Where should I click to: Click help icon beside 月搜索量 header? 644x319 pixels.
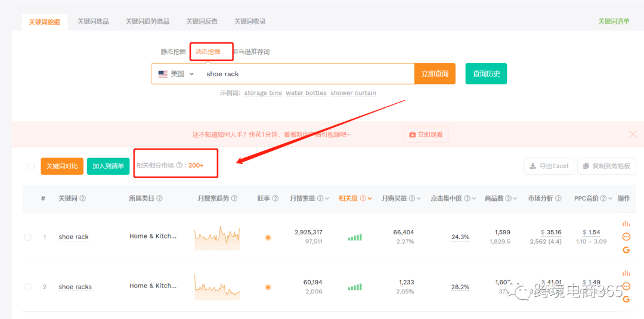(x=320, y=199)
